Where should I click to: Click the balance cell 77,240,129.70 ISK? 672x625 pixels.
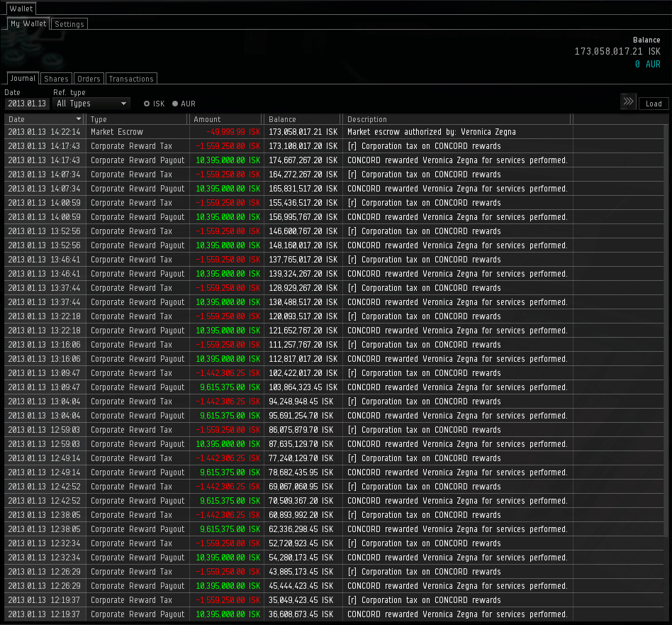click(301, 458)
